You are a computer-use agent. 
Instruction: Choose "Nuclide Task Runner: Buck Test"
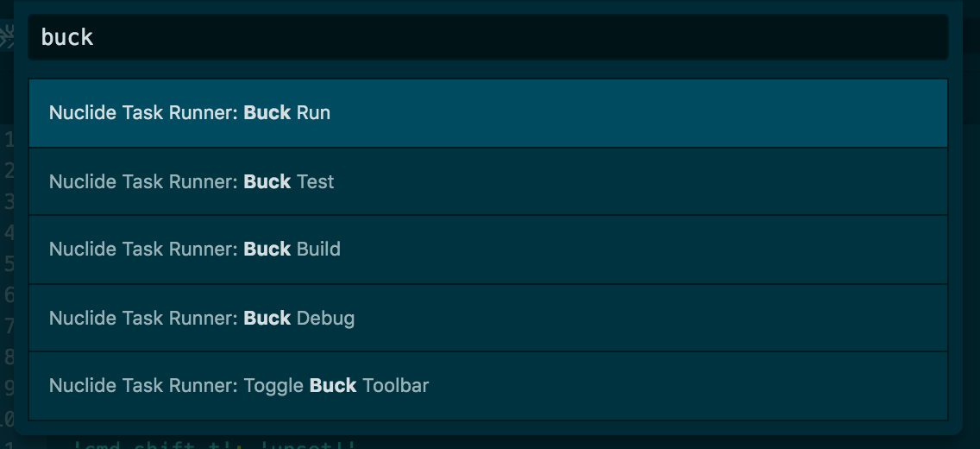pyautogui.click(x=488, y=181)
